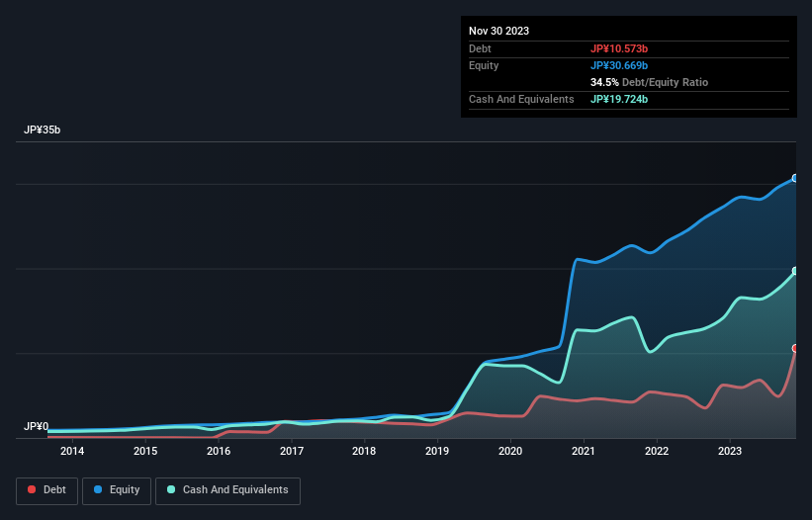Click the 2014 x-axis label
Image resolution: width=812 pixels, height=520 pixels.
[72, 451]
